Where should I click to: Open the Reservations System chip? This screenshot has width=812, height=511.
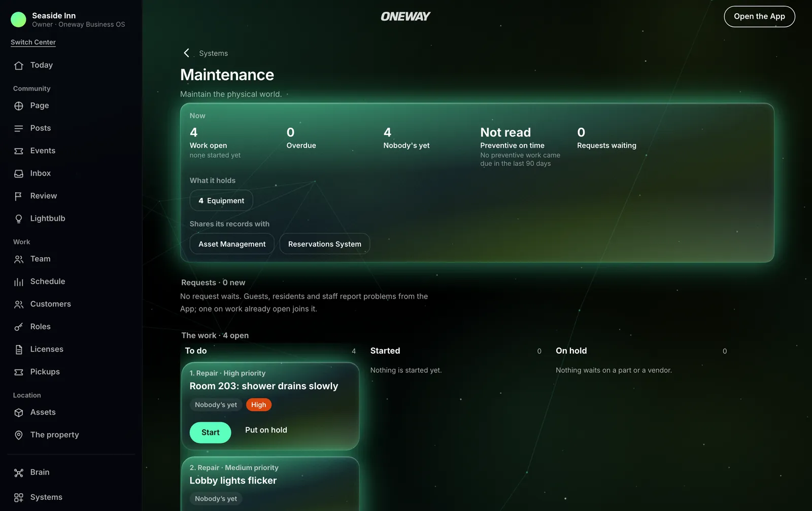(x=325, y=244)
